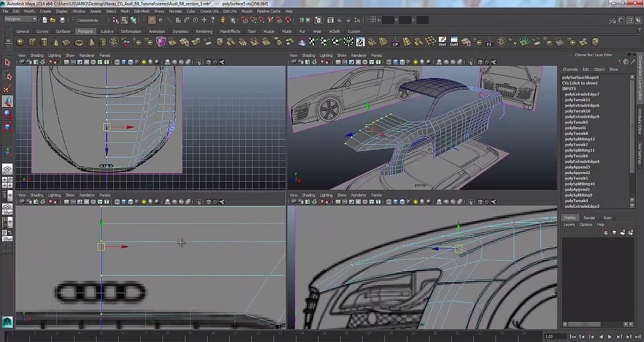Open the Mesh menu
This screenshot has height=342, width=644.
tap(125, 11)
